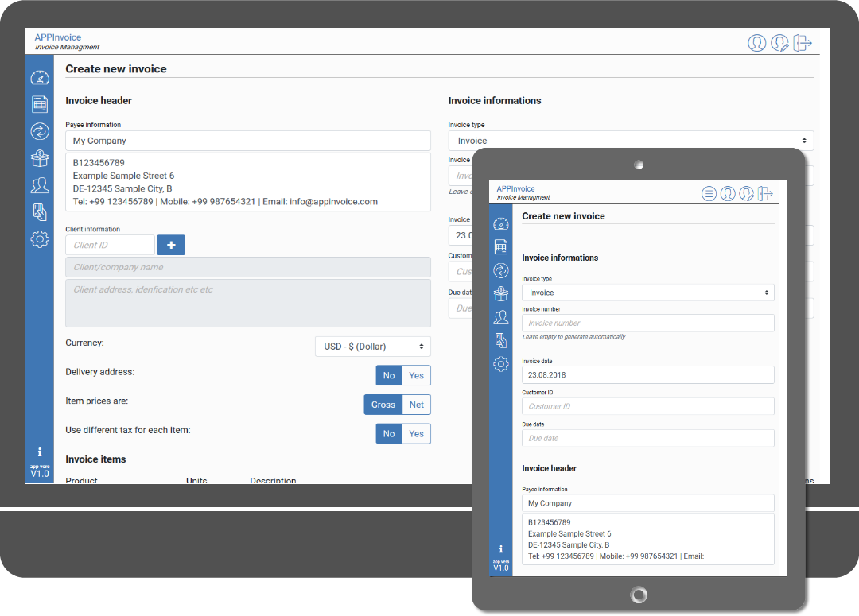
Task: Click info icon in tablet sidebar
Action: click(x=501, y=548)
